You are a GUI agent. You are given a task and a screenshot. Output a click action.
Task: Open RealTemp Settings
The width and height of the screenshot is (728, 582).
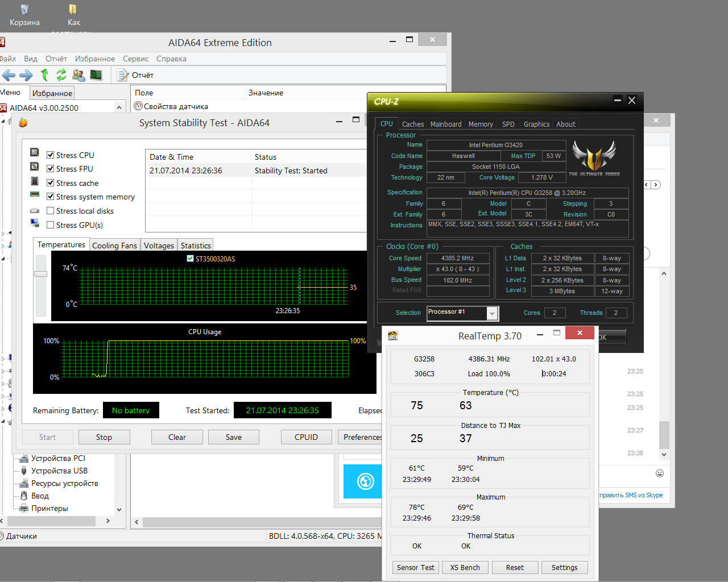[564, 567]
